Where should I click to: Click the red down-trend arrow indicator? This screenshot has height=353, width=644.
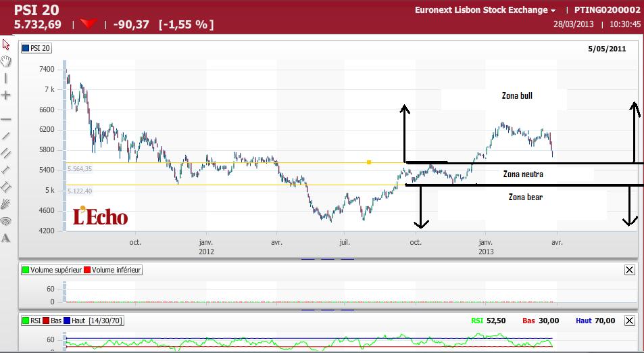click(89, 24)
